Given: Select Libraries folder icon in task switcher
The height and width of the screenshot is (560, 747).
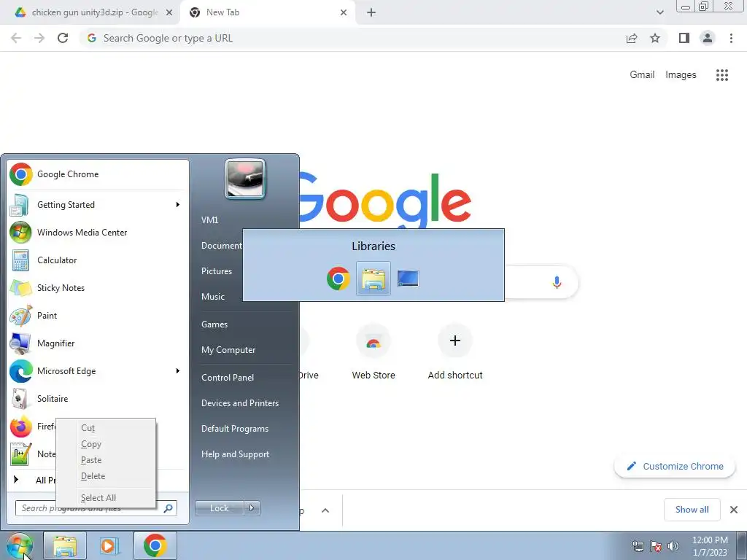Looking at the screenshot, I should click(x=373, y=279).
